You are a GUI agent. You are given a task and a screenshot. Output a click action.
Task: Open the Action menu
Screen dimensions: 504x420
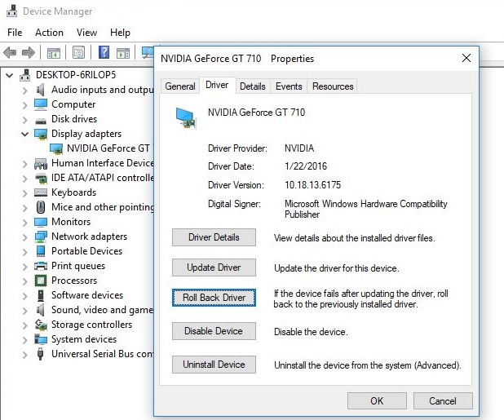click(x=49, y=33)
